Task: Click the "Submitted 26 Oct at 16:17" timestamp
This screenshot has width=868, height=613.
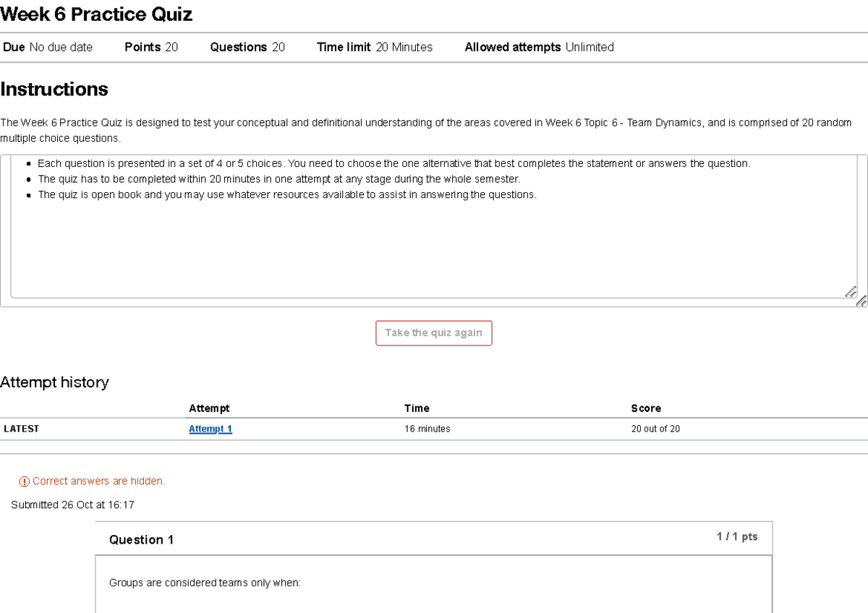Action: pos(73,505)
